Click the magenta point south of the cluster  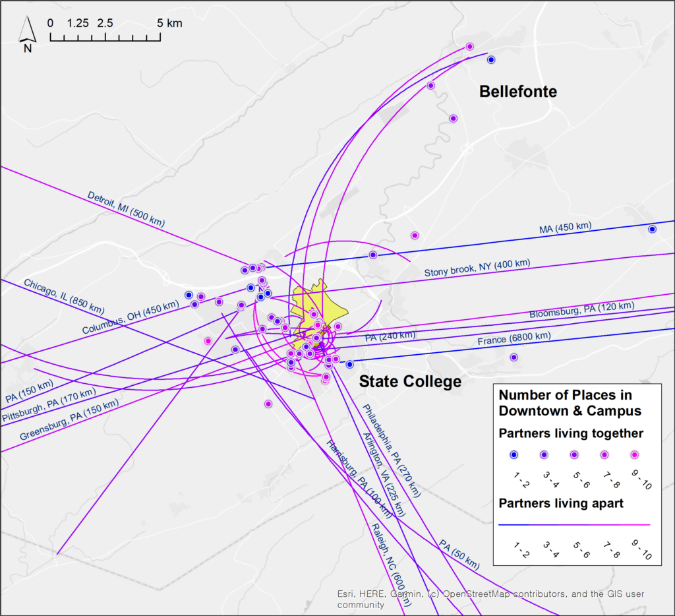coord(268,404)
